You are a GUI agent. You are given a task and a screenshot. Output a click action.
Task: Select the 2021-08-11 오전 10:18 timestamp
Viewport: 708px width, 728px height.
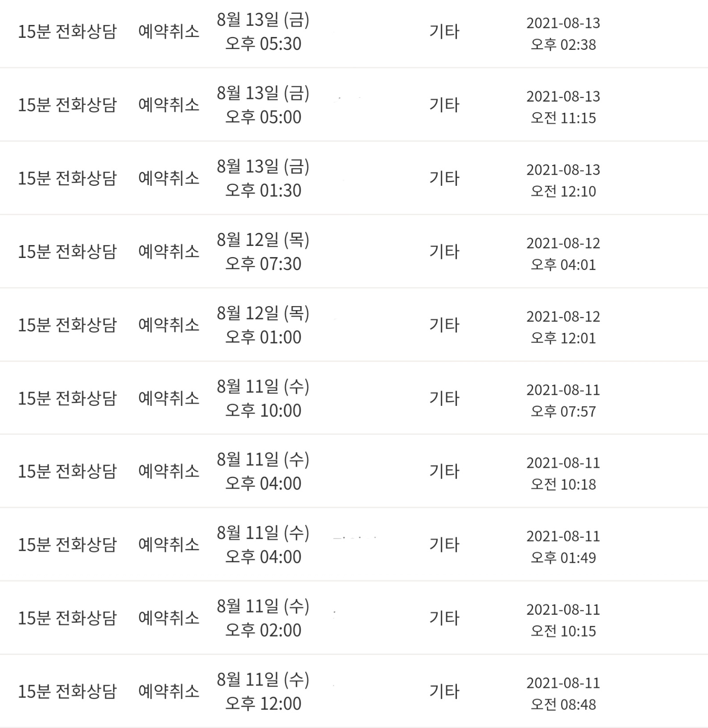coord(563,474)
